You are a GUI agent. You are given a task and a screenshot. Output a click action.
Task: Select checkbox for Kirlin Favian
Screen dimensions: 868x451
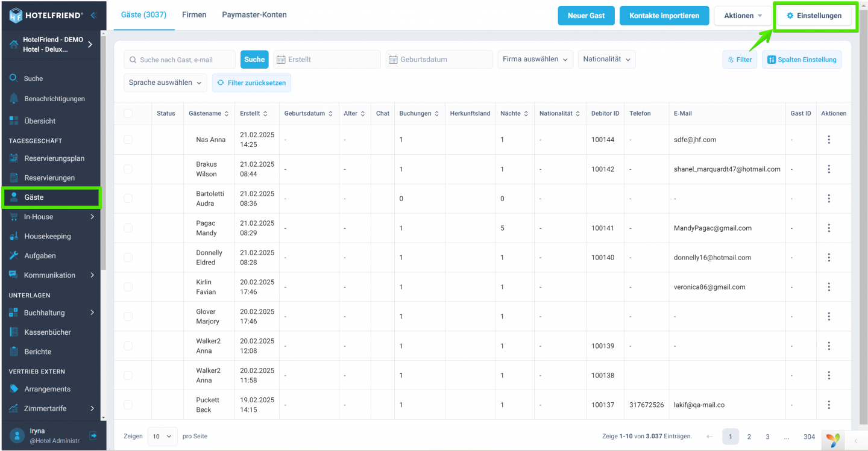[128, 287]
